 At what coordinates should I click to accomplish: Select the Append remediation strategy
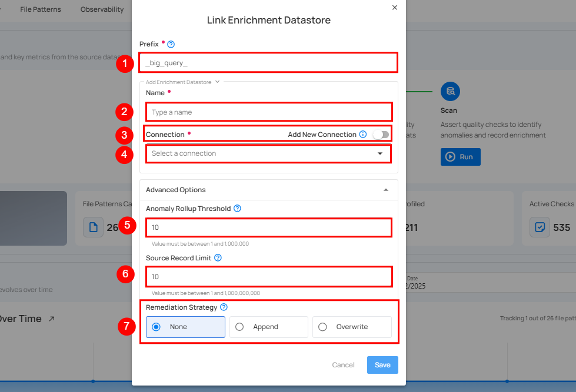(x=268, y=327)
